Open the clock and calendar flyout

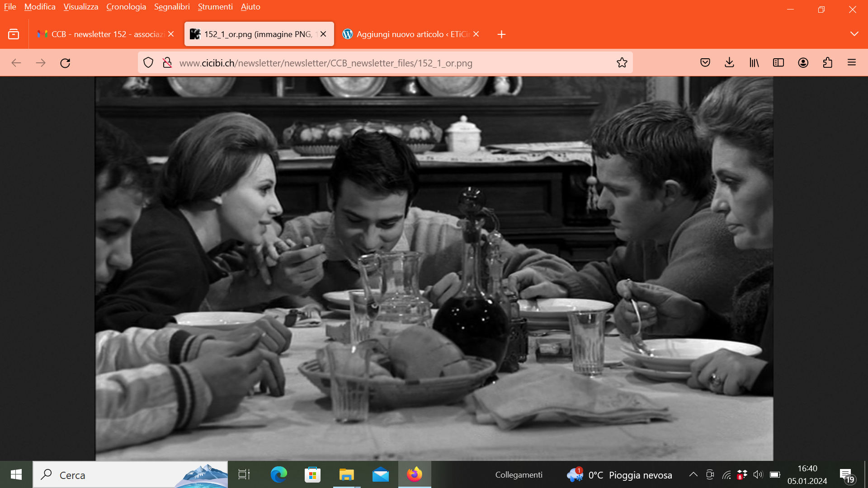coord(807,474)
